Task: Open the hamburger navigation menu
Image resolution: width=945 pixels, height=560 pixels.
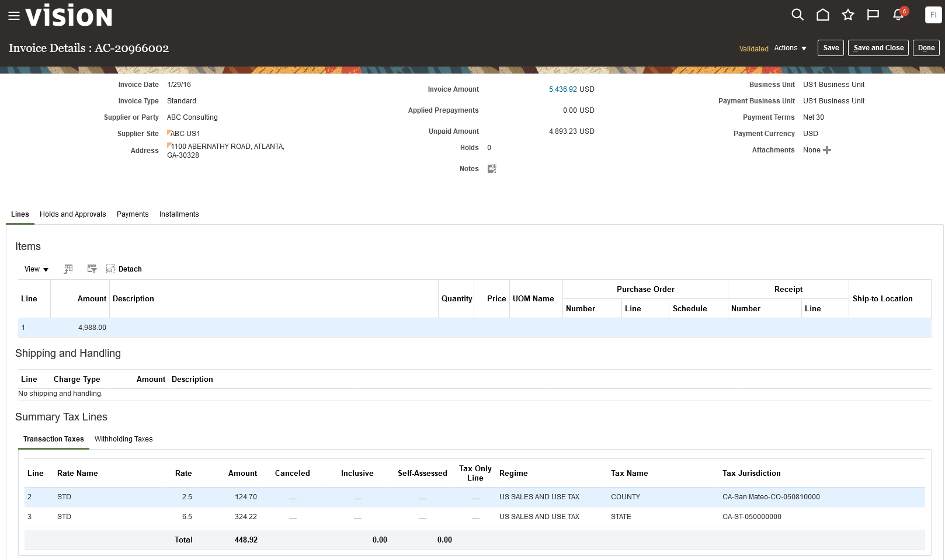Action: coord(14,16)
